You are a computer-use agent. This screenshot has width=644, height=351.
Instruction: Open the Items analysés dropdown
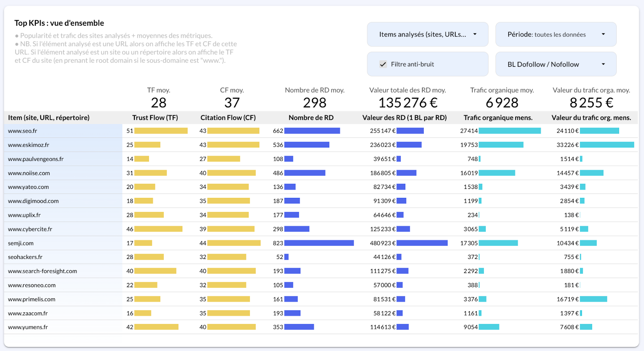pos(427,35)
